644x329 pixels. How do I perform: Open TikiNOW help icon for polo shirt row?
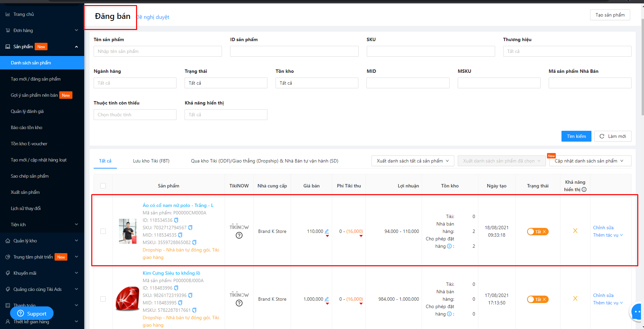coord(239,235)
